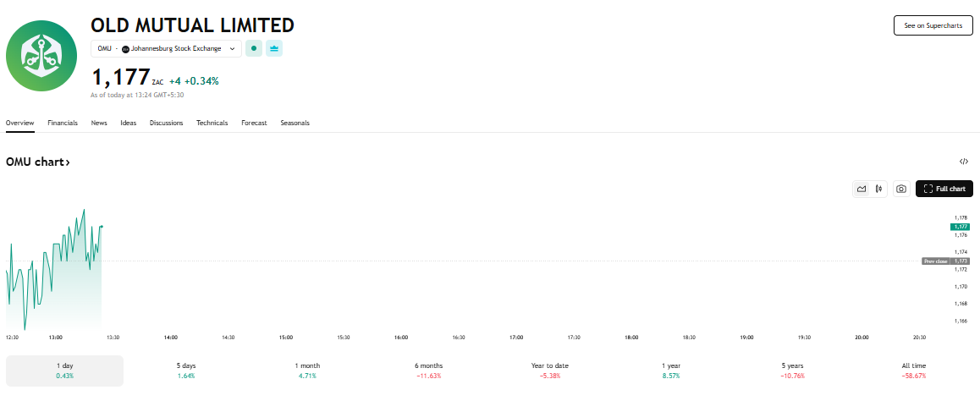Take a chart snapshot with camera icon
The width and height of the screenshot is (980, 401).
pos(901,189)
